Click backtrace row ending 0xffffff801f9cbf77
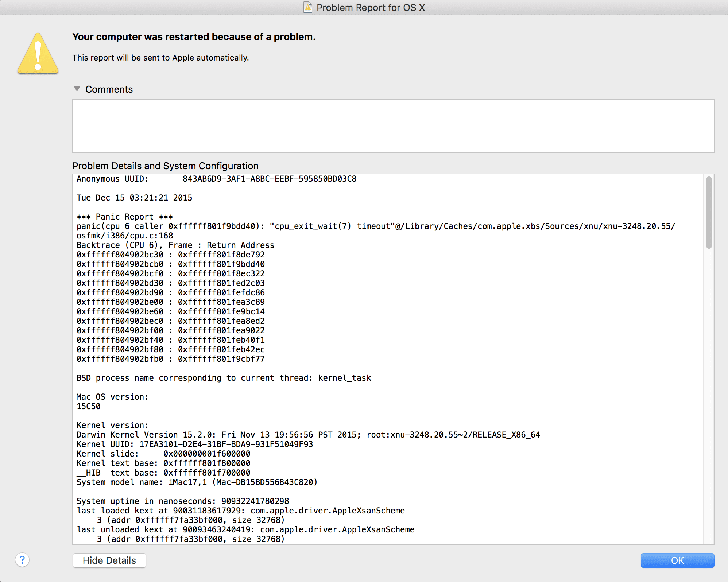 click(171, 359)
